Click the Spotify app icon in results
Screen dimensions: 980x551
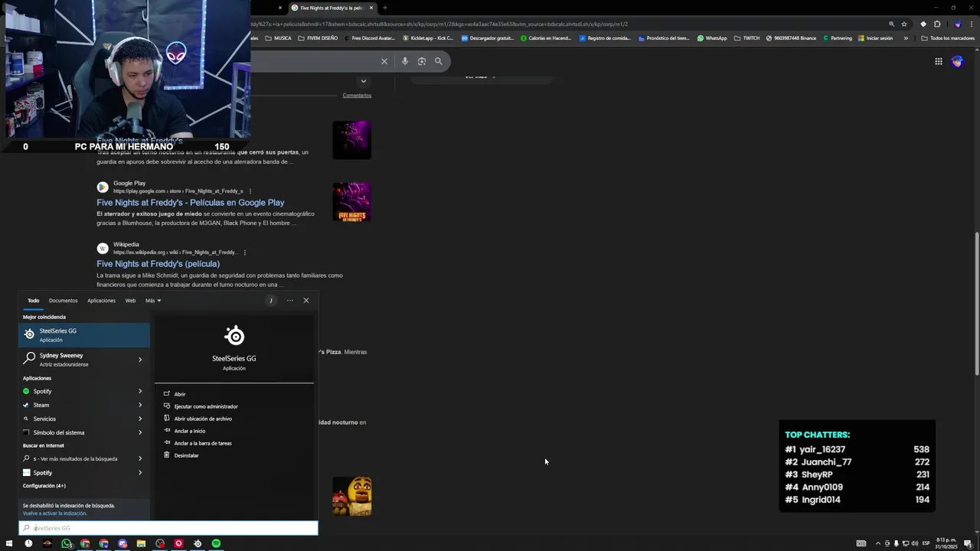(x=26, y=391)
